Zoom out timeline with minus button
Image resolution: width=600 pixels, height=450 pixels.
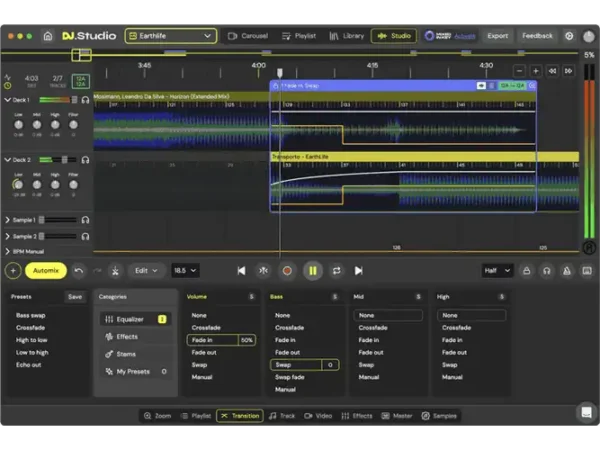click(519, 71)
